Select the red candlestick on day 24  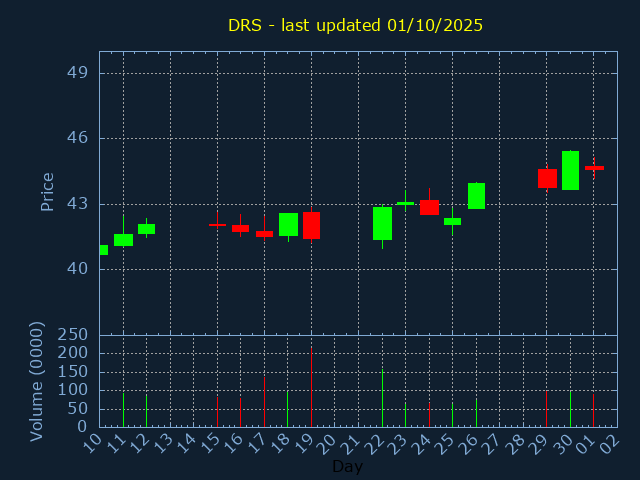[x=429, y=207]
